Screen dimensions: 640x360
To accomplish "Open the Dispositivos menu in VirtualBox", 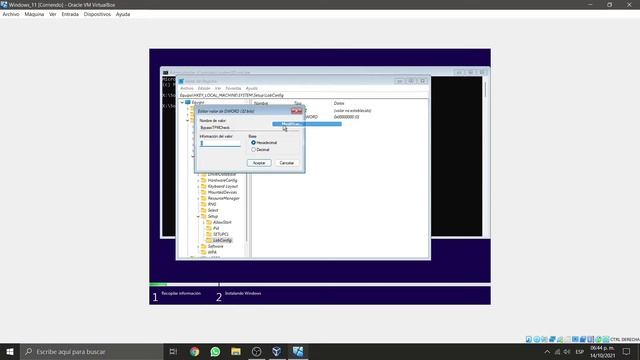I will pos(97,14).
